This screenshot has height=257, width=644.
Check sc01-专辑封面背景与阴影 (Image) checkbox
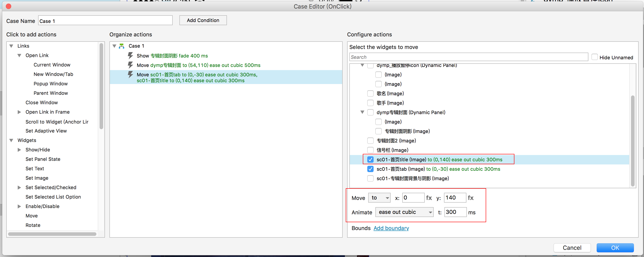click(370, 178)
